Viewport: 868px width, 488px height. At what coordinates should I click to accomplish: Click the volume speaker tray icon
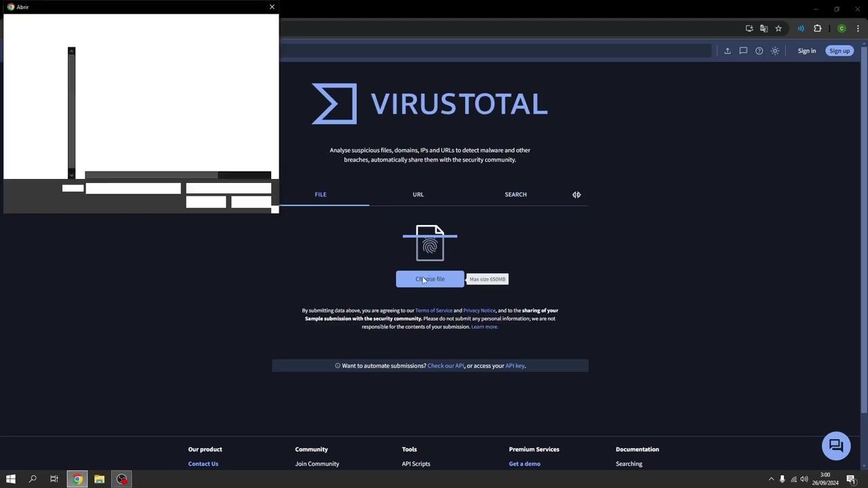tap(804, 479)
